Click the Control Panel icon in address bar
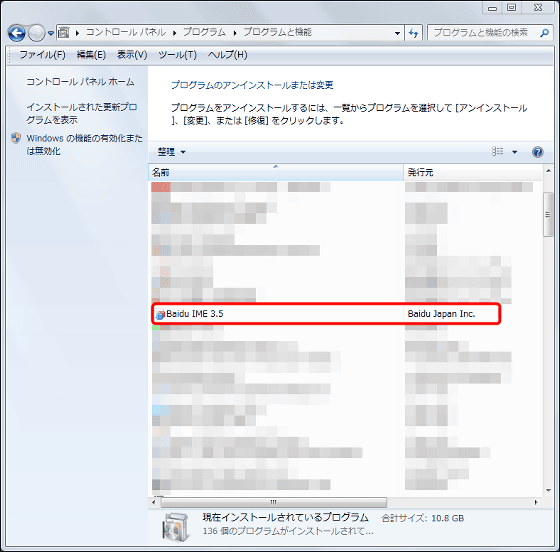The image size is (560, 552). coord(64,33)
